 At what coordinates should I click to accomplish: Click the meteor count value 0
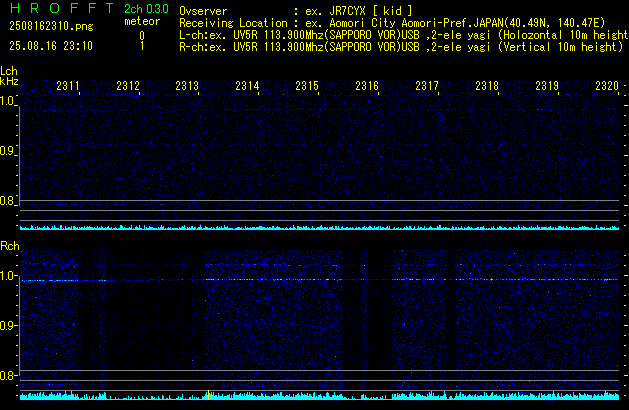[x=142, y=36]
